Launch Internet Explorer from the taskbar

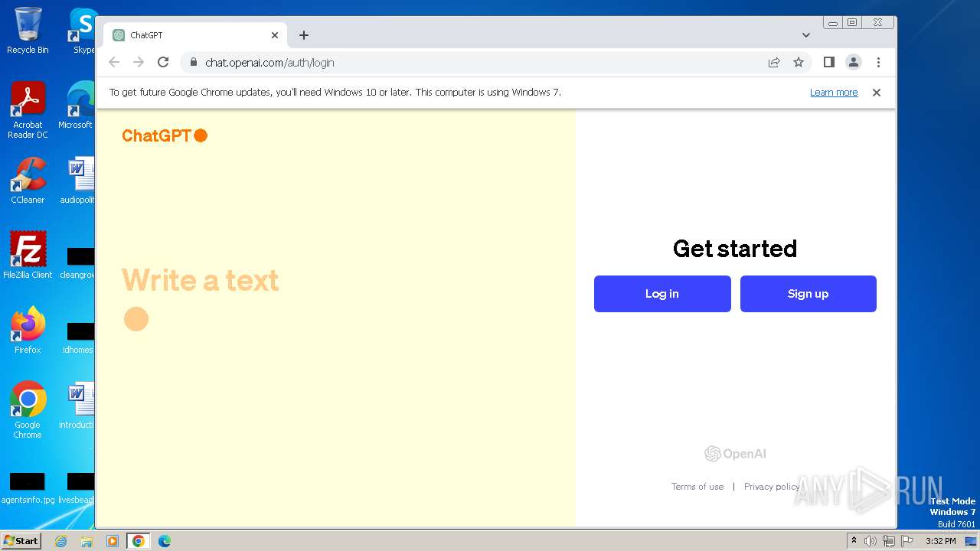click(x=60, y=541)
